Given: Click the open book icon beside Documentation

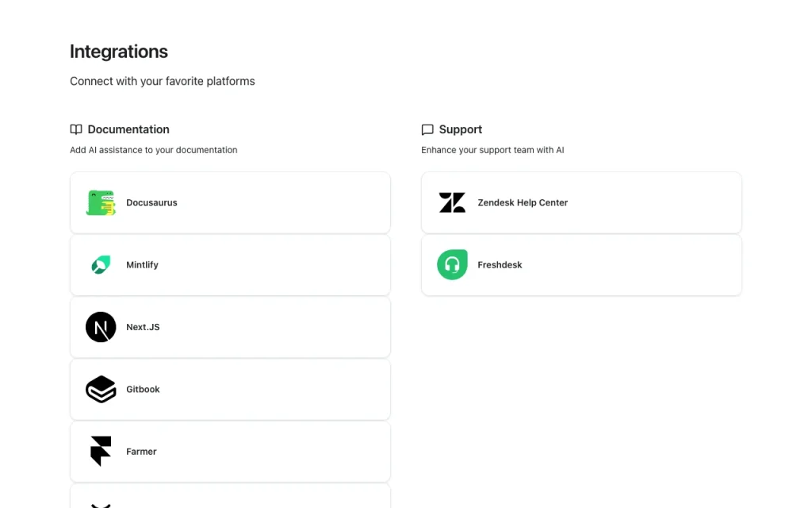Looking at the screenshot, I should (x=76, y=129).
